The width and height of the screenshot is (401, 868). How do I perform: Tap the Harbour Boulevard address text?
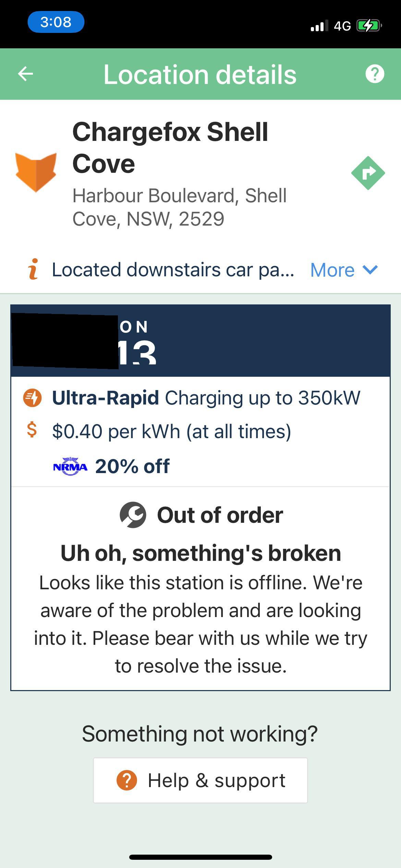click(179, 207)
